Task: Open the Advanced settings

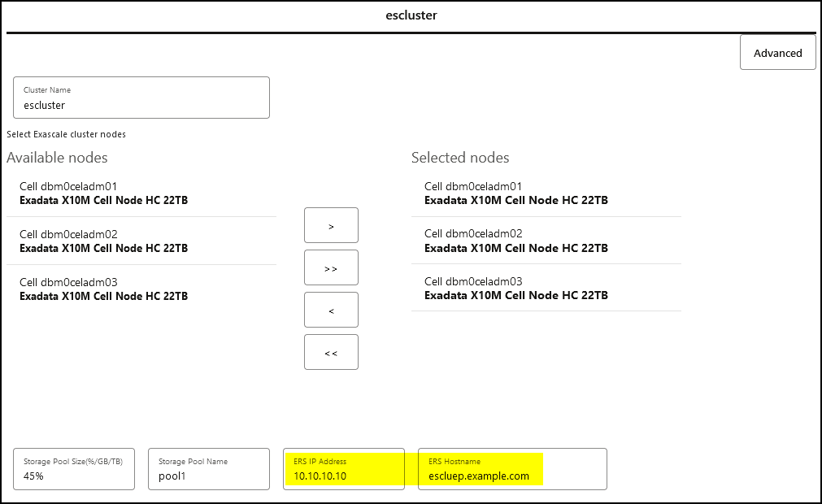Action: tap(777, 52)
